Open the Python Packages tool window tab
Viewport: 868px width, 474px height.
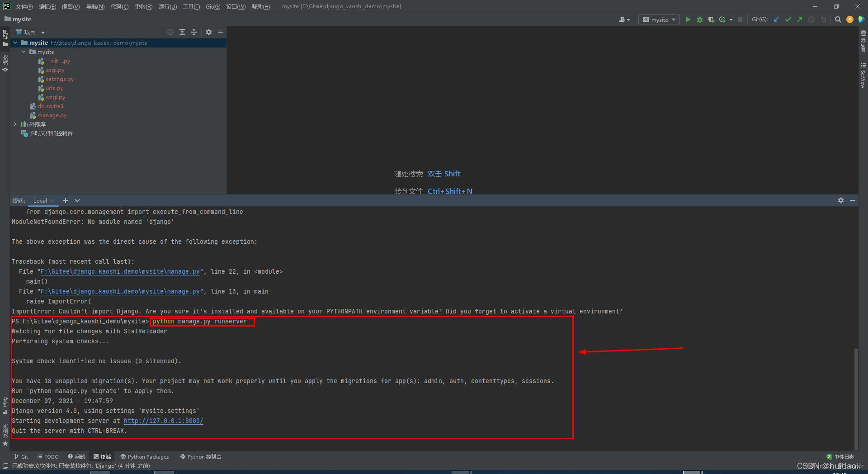pos(145,457)
